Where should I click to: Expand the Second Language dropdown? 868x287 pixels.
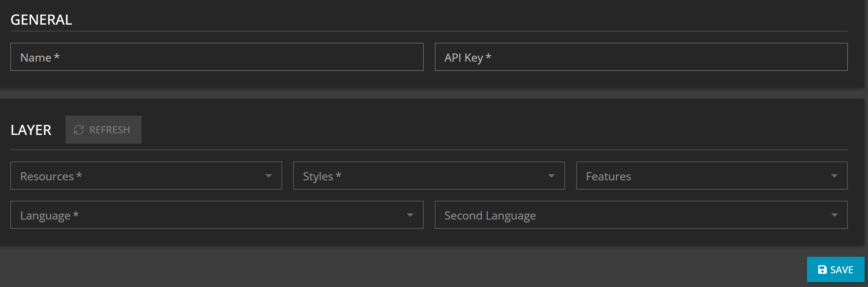click(641, 215)
